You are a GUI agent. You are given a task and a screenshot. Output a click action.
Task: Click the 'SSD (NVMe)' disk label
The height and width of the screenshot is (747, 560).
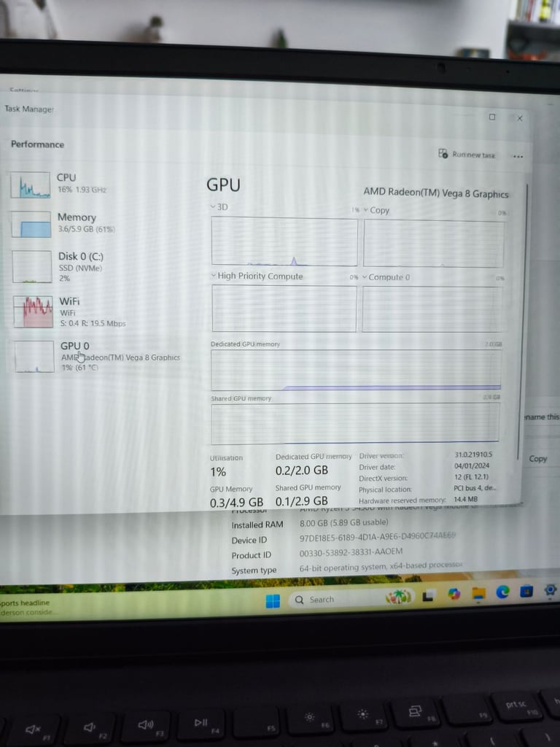80,268
